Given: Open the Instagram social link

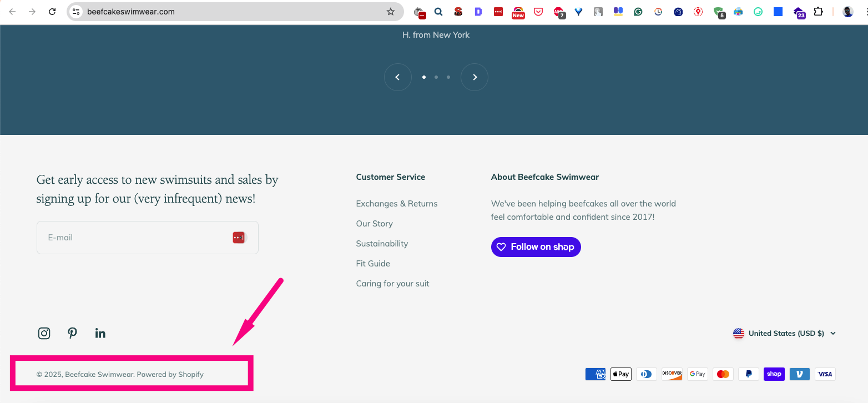Looking at the screenshot, I should [x=44, y=333].
